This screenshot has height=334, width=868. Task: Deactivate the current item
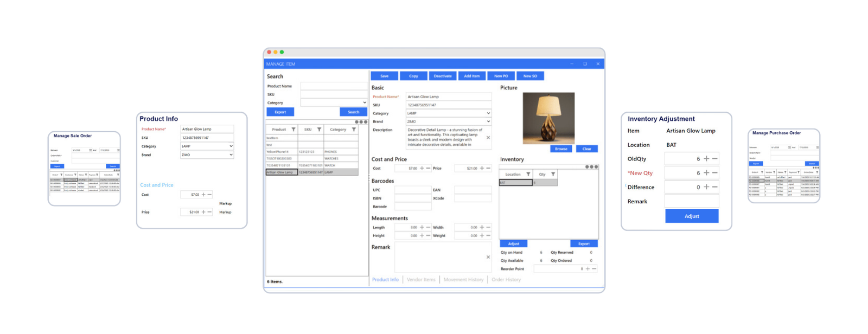click(x=443, y=76)
